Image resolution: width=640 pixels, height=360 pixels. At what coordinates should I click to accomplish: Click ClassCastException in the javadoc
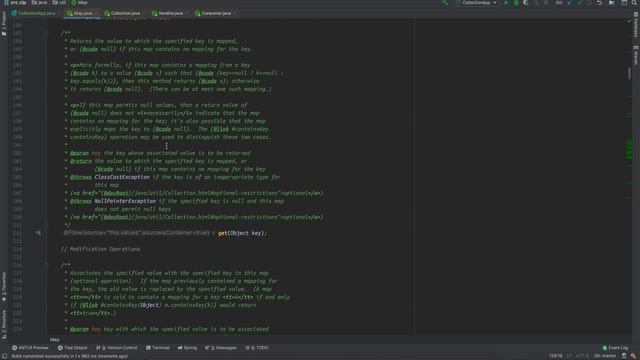pos(122,177)
